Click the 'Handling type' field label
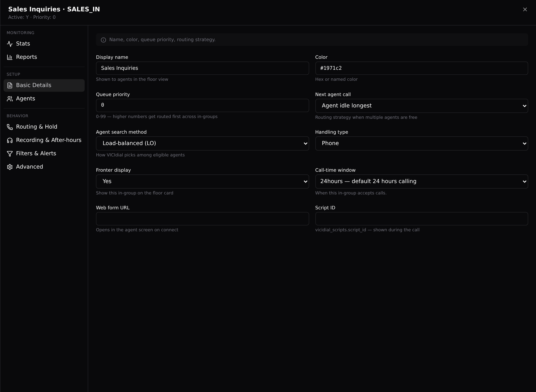This screenshot has width=536, height=392. [x=331, y=132]
